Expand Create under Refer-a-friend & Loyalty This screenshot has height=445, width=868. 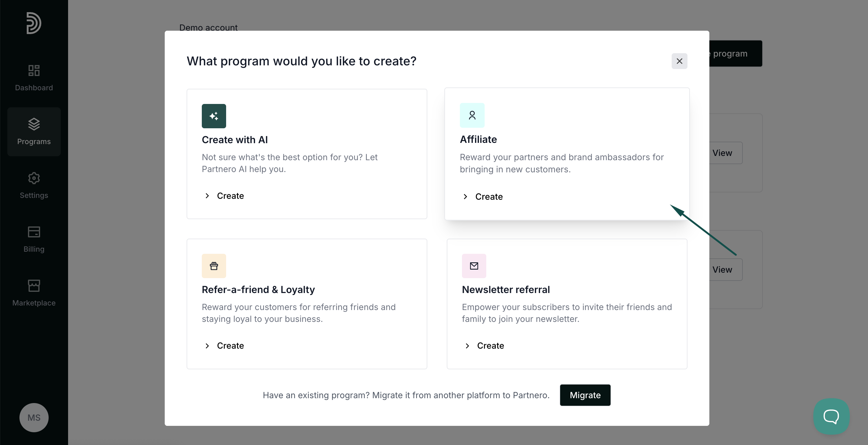click(x=224, y=346)
